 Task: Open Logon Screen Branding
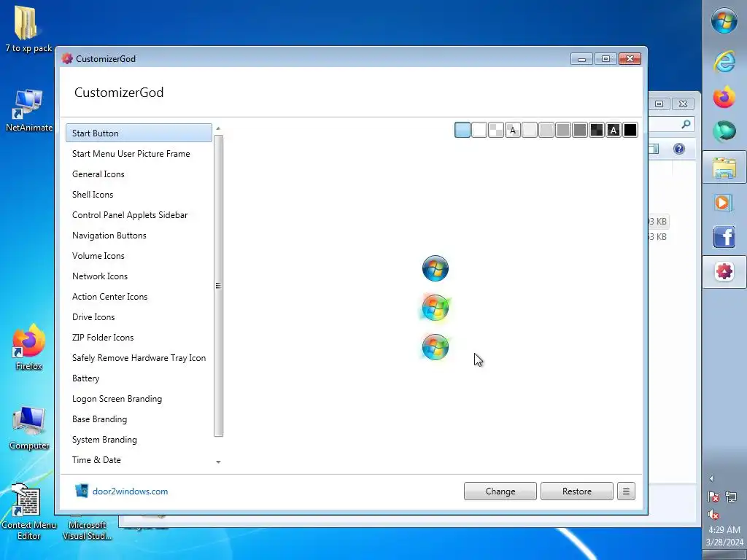[x=117, y=399]
